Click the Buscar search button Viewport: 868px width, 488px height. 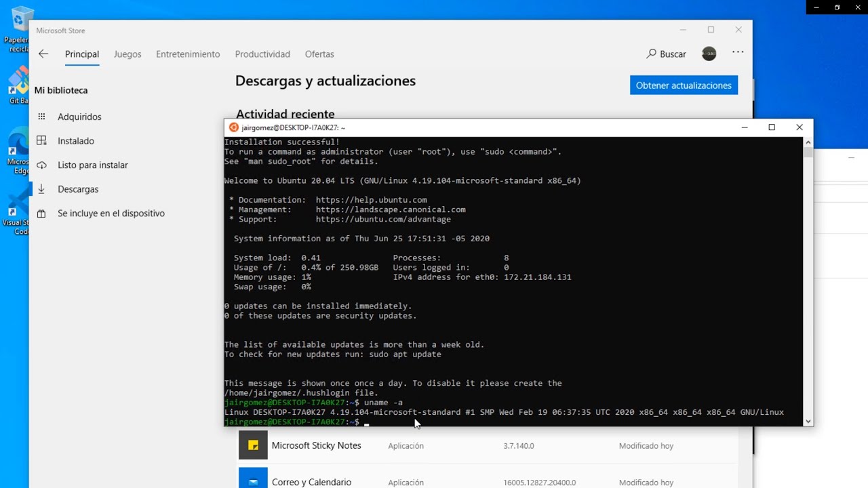click(666, 54)
